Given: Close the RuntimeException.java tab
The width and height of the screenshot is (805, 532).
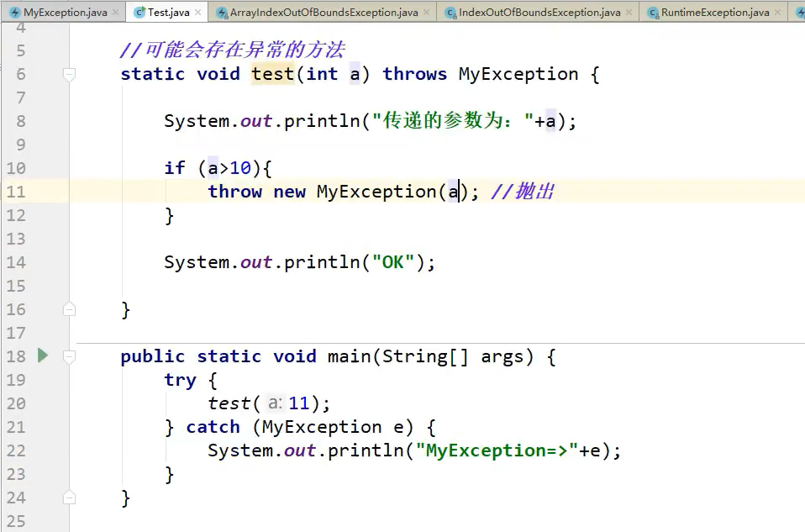Looking at the screenshot, I should pos(778,13).
